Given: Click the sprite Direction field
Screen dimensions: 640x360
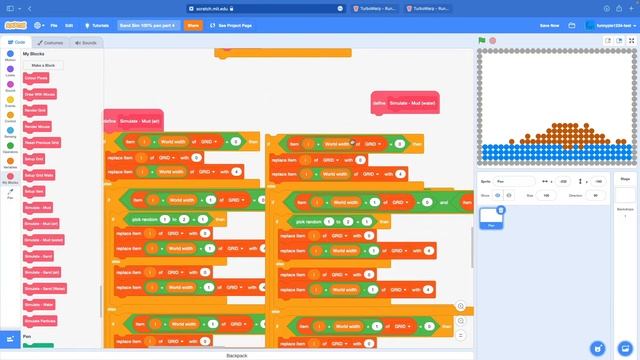Looking at the screenshot, I should click(x=596, y=196).
